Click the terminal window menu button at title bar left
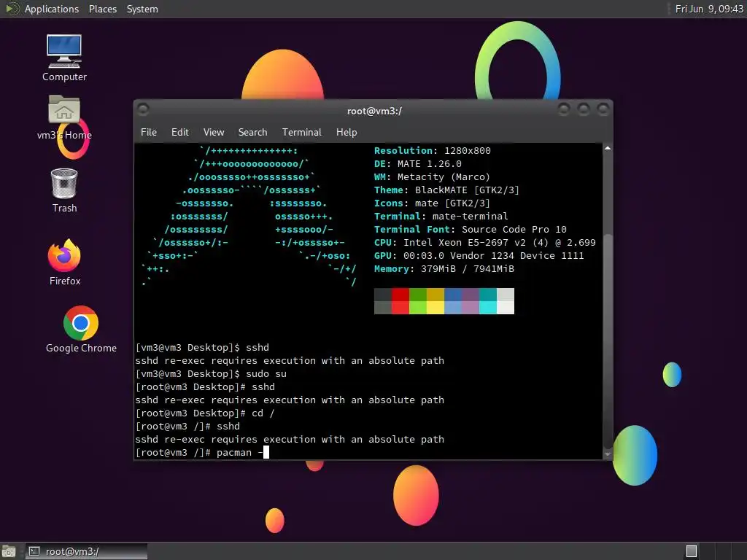 click(x=143, y=109)
